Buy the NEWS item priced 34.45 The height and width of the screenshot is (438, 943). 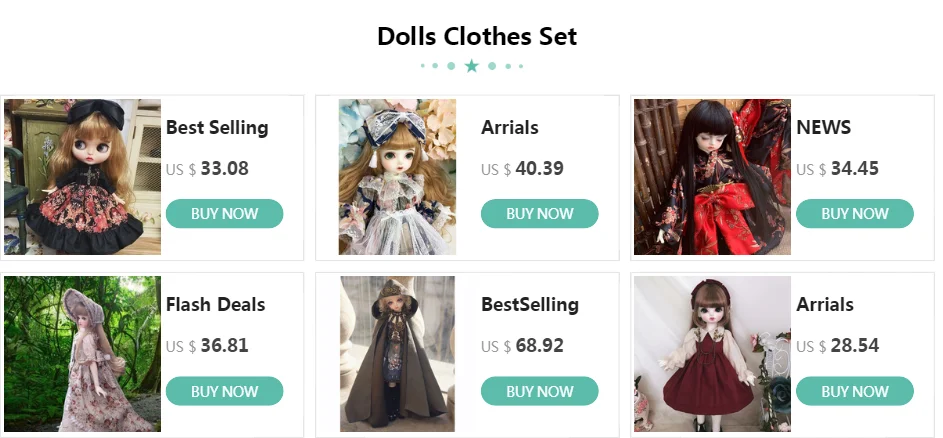(855, 214)
